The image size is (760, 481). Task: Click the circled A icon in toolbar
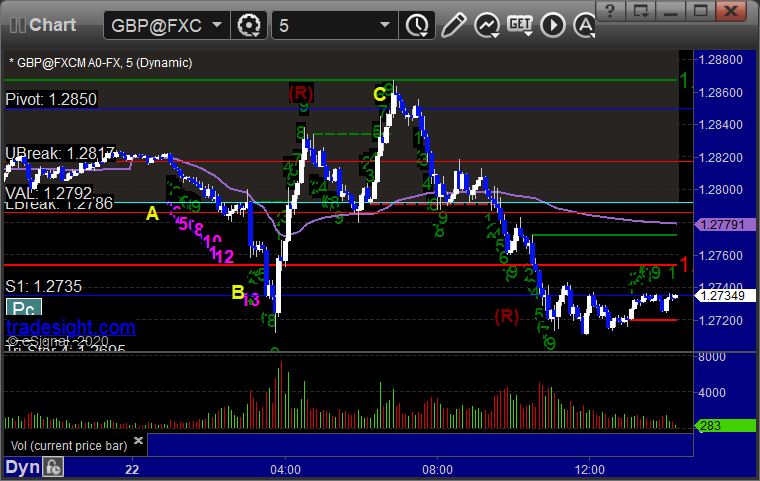click(x=585, y=25)
